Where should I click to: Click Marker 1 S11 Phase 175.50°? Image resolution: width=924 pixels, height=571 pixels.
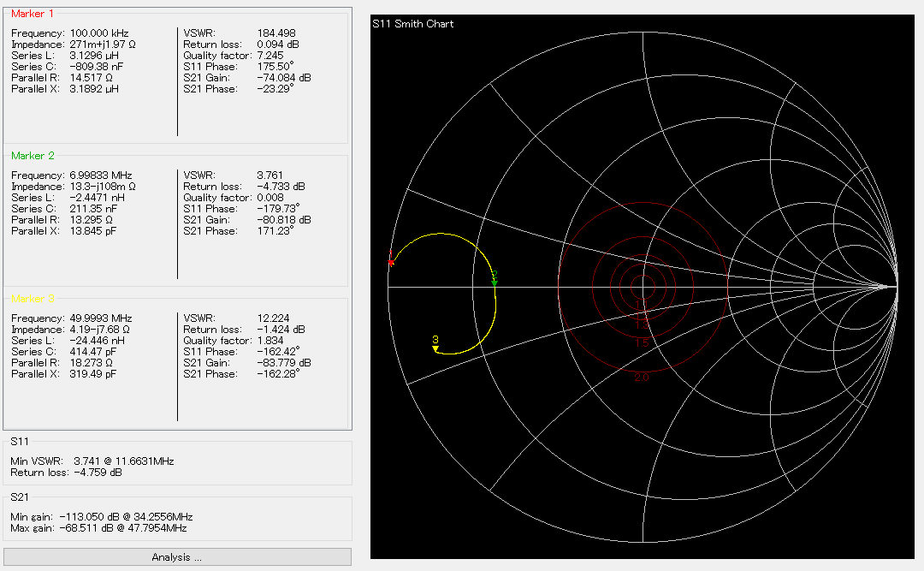pyautogui.click(x=275, y=67)
